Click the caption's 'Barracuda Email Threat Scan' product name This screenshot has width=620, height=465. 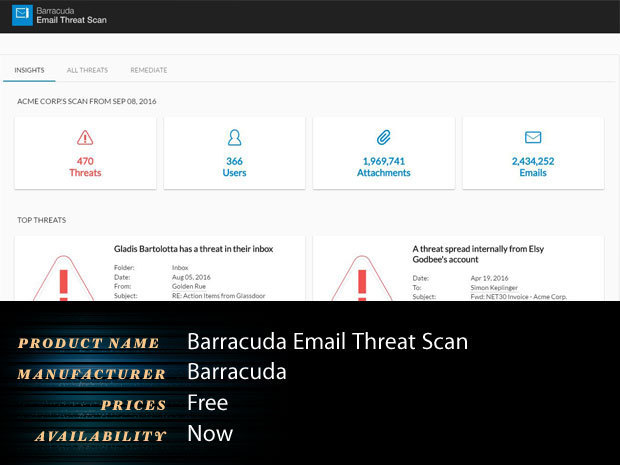coord(327,341)
